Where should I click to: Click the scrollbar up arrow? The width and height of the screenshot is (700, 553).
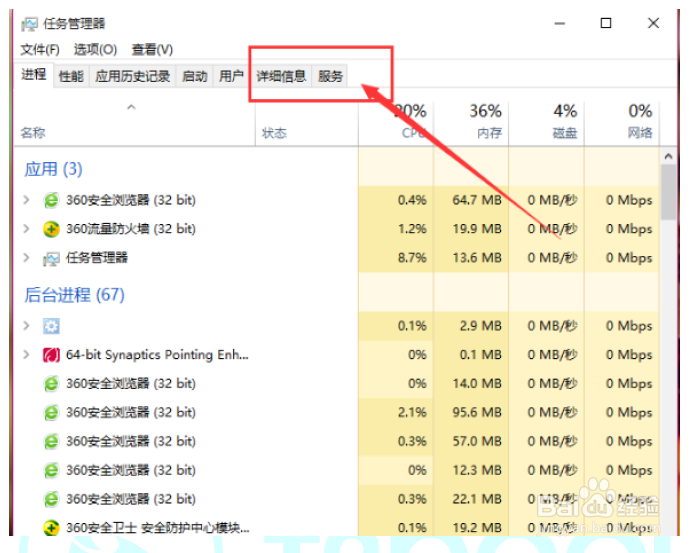668,156
